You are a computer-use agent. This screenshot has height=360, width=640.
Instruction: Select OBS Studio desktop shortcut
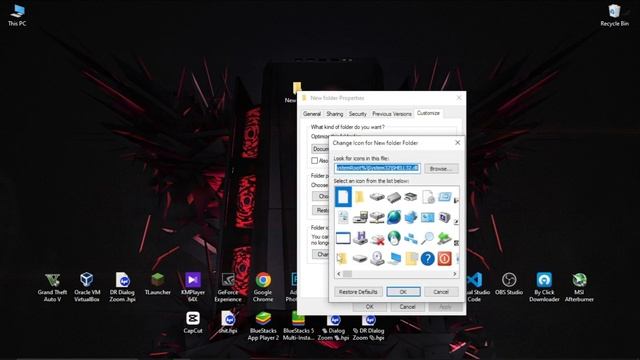pyautogui.click(x=509, y=284)
